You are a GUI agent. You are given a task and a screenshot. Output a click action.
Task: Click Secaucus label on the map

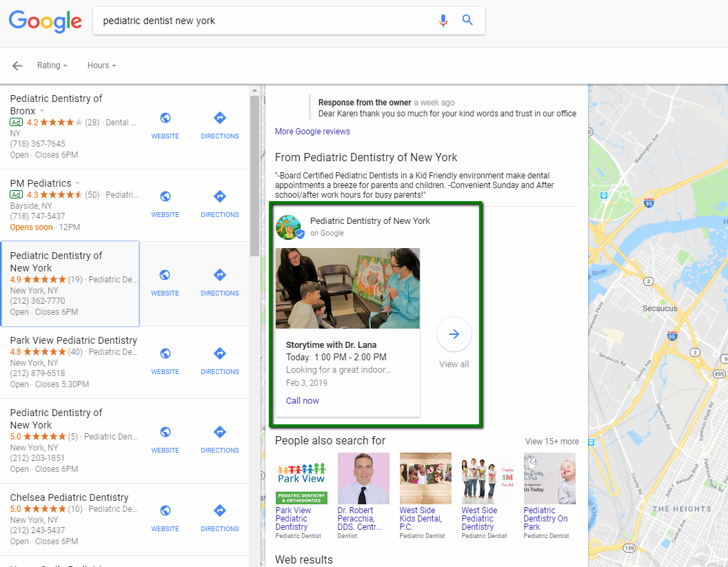coord(660,309)
